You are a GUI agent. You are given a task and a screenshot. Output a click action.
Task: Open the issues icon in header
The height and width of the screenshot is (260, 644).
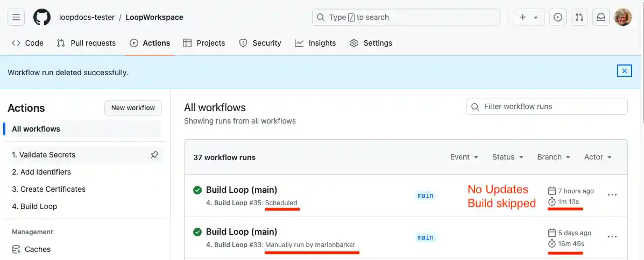tap(558, 17)
